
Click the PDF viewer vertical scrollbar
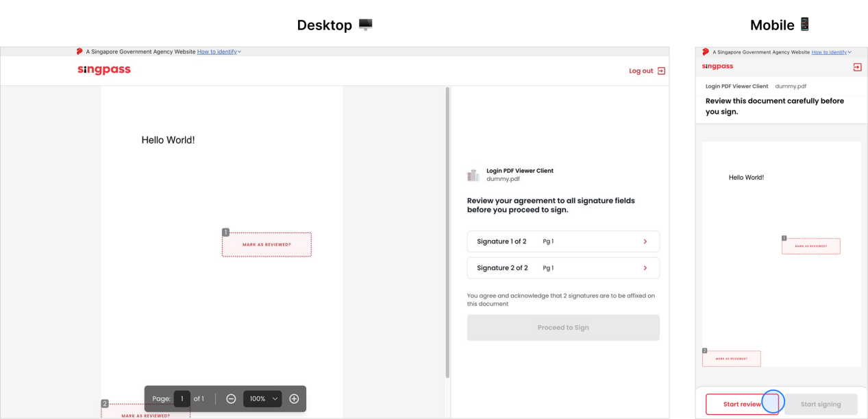(447, 233)
